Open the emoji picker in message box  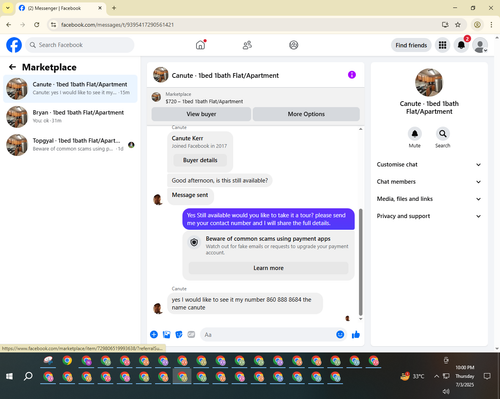[x=340, y=334]
